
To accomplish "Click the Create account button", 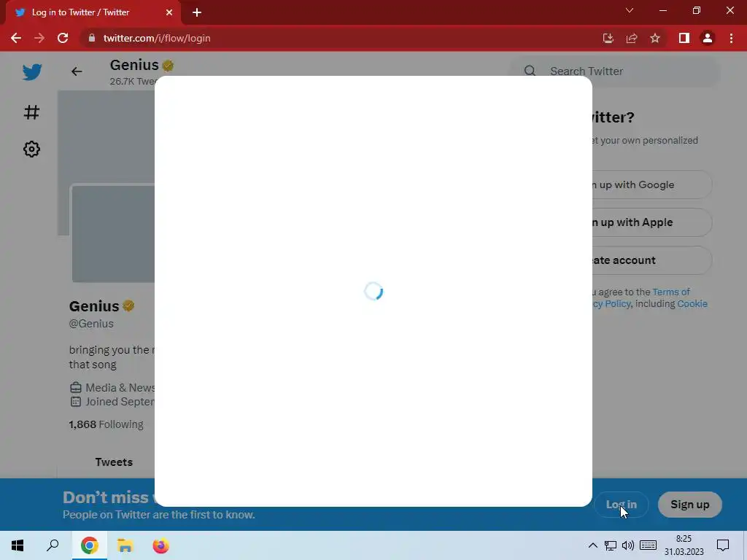I will [652, 260].
